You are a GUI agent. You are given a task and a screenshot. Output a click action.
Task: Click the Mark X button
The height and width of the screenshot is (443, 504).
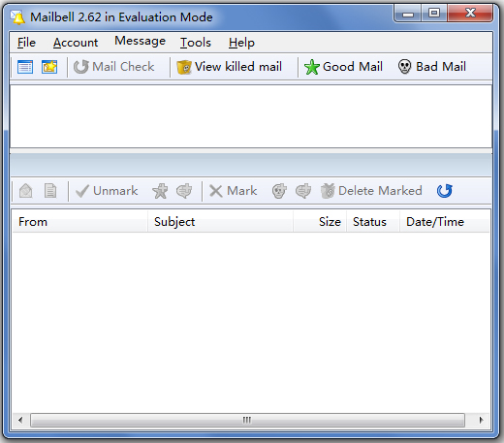click(x=233, y=191)
